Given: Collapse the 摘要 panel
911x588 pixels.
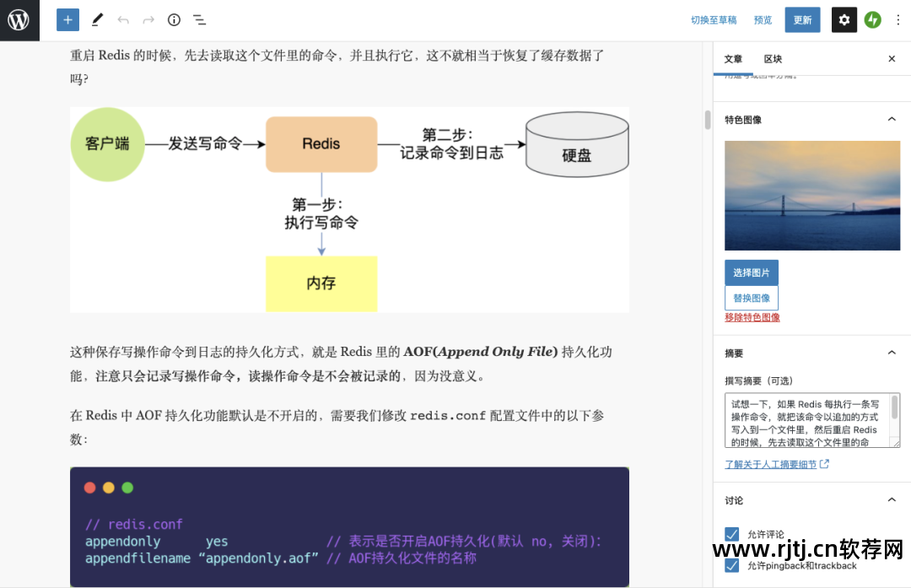Looking at the screenshot, I should point(892,353).
